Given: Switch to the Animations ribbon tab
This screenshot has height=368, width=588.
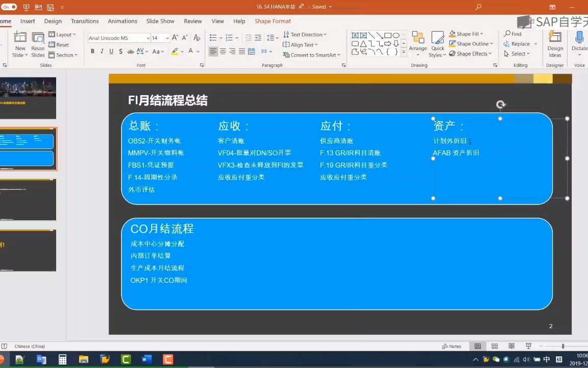Looking at the screenshot, I should tap(122, 21).
